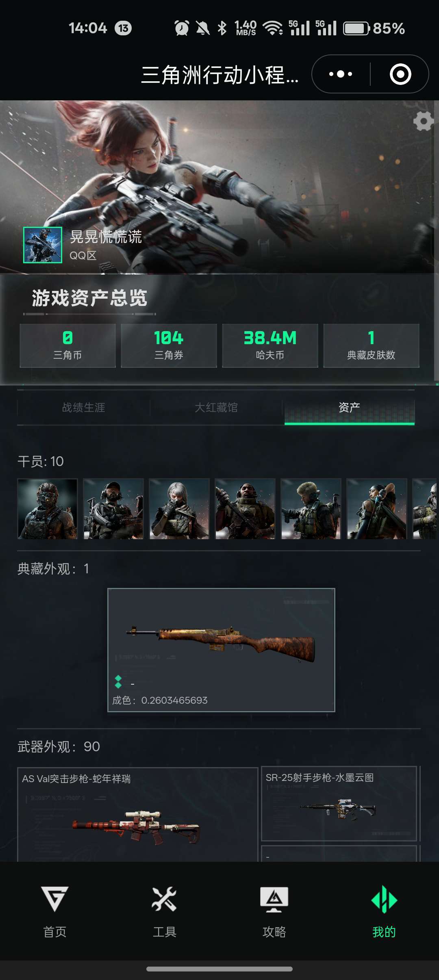Screen dimensions: 439x980
Task: Open the collectible rifle skin card
Action: tap(221, 650)
